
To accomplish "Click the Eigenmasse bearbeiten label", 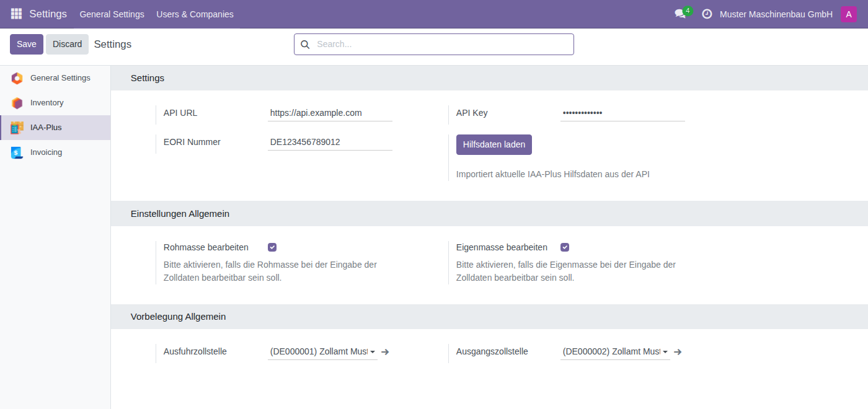I will (502, 247).
